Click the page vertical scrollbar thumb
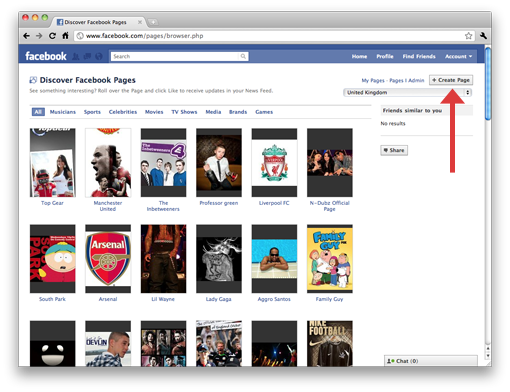 coord(488,84)
